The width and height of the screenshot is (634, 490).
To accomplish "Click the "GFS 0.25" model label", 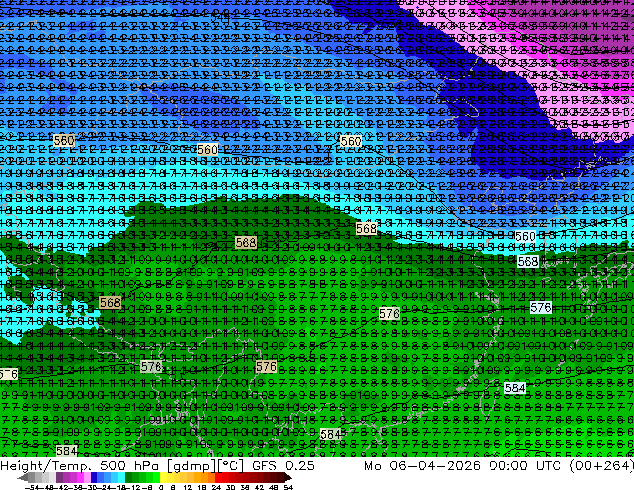I will 283,466.
